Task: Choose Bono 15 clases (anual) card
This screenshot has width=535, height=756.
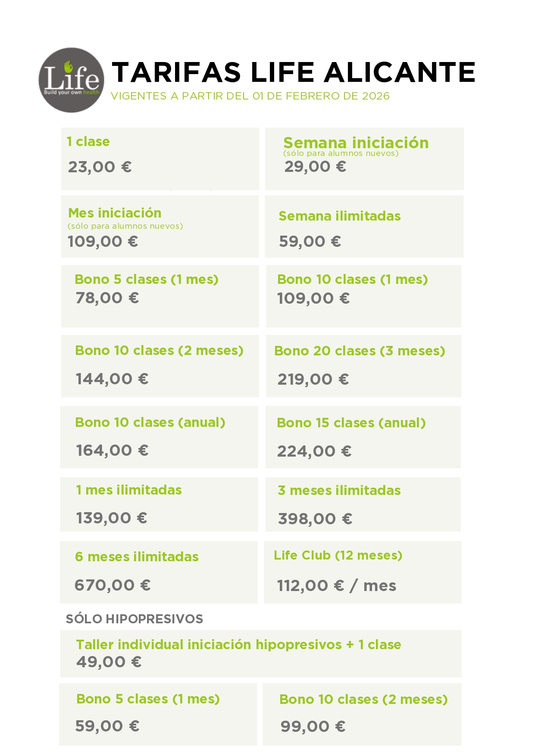Action: point(363,437)
